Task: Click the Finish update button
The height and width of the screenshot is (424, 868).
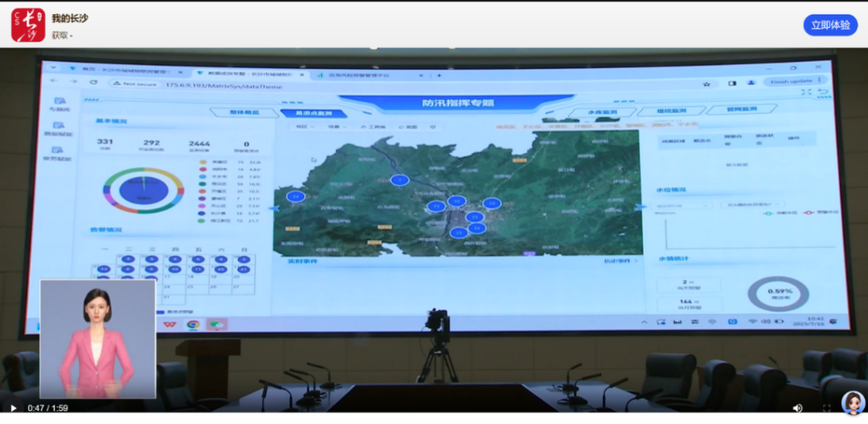Action: point(796,82)
